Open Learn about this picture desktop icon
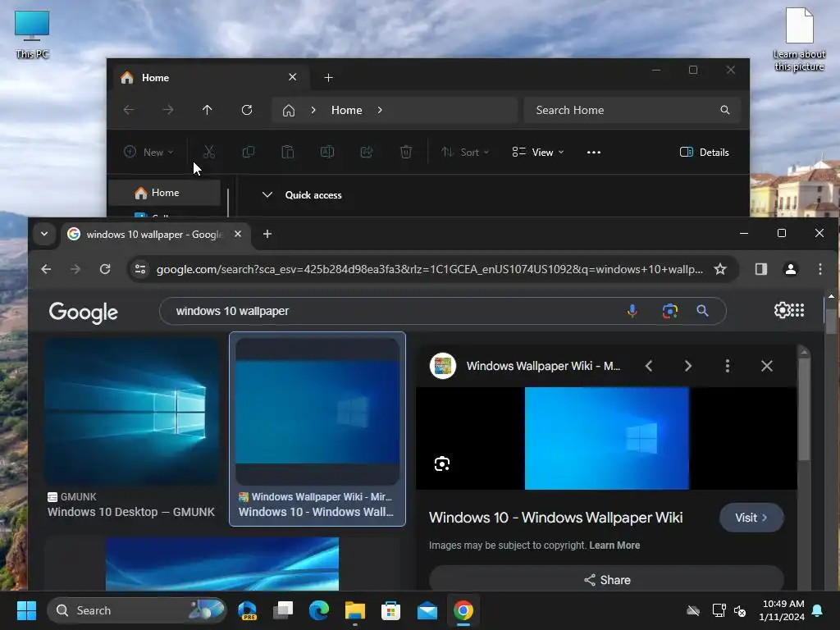 [799, 39]
